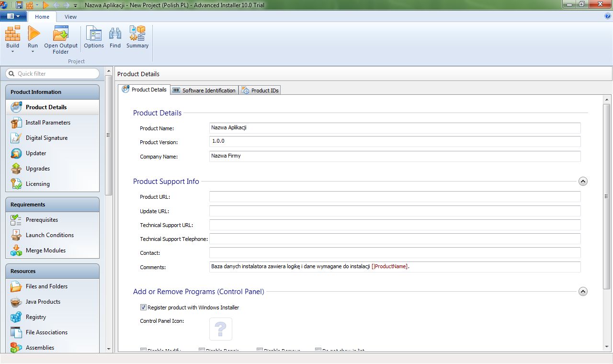
Task: Open Java Products page
Action: [53, 302]
